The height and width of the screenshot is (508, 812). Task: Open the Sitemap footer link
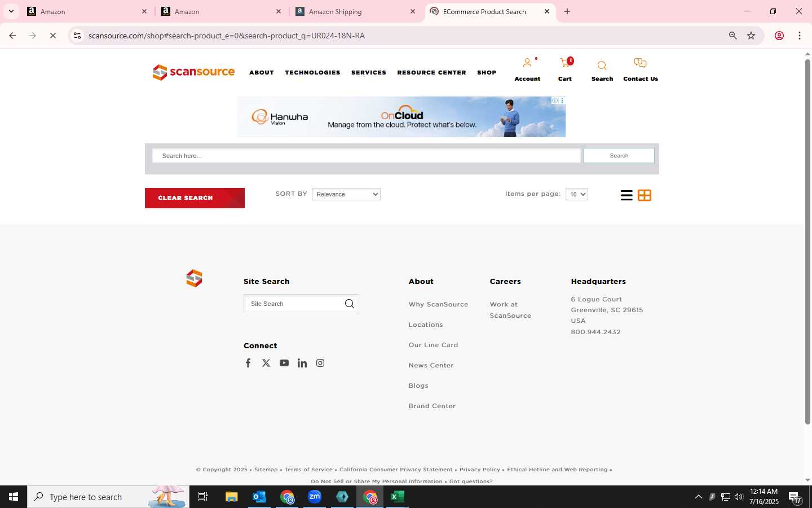pyautogui.click(x=266, y=470)
